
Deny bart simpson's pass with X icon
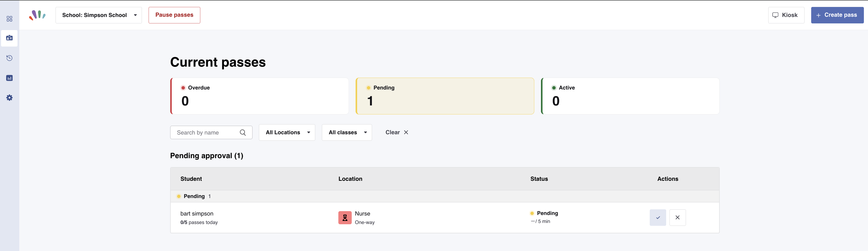[x=677, y=217]
